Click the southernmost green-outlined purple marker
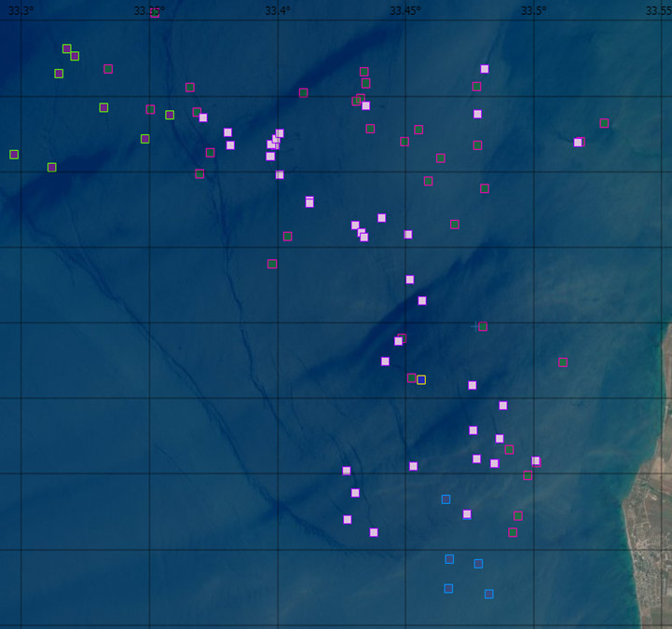The height and width of the screenshot is (629, 672). (x=52, y=167)
